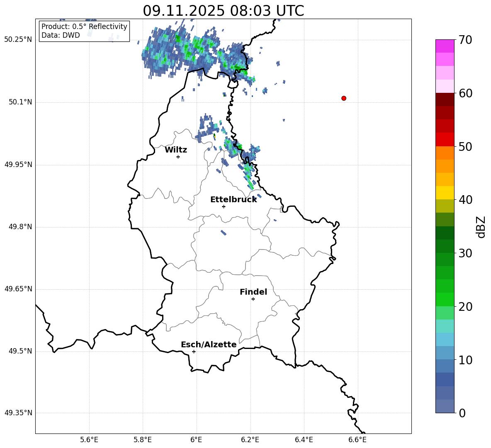Click the 'Ettelbruck' city label
This screenshot has width=491, height=448.
233,200
